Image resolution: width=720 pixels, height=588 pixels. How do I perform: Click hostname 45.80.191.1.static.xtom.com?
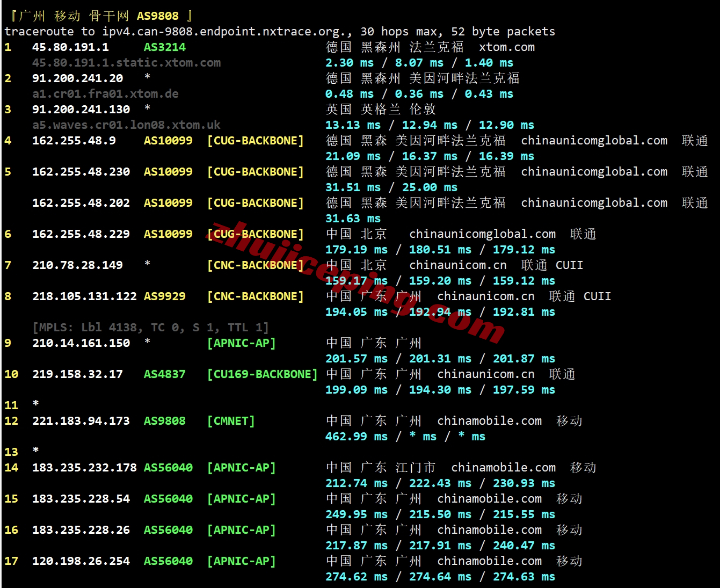[127, 63]
